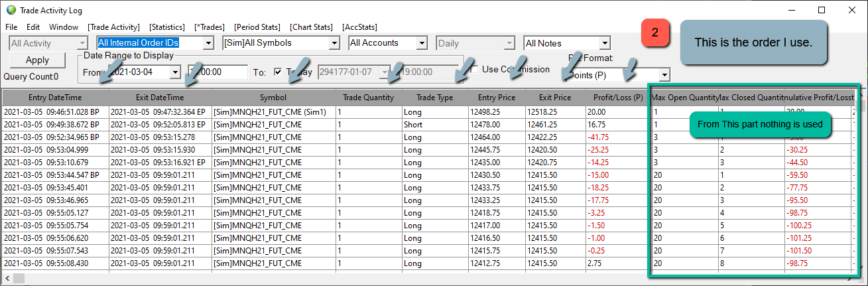Open the To date picker 294177-01-07
The image size is (868, 286).
pos(355,72)
